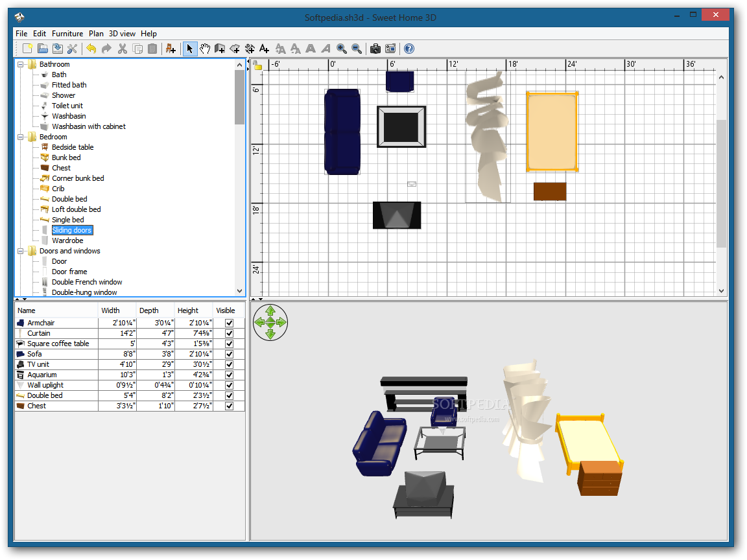Click the New home toolbar icon

tap(27, 49)
